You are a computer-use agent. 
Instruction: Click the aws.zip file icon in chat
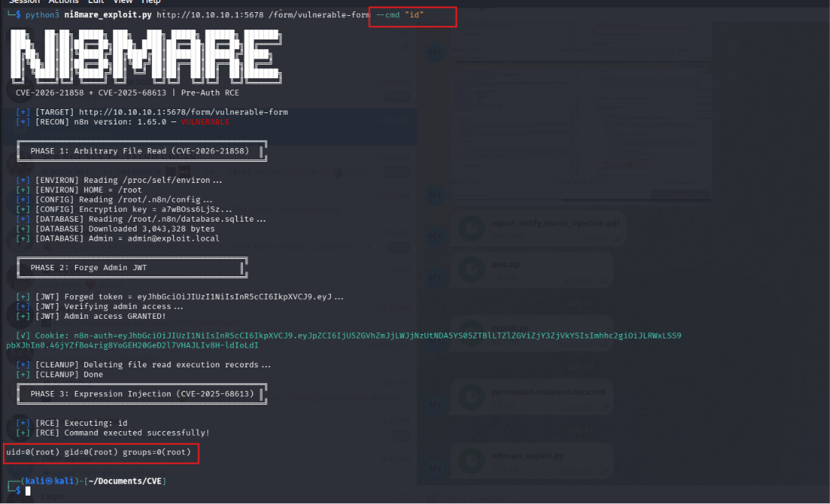[471, 269]
